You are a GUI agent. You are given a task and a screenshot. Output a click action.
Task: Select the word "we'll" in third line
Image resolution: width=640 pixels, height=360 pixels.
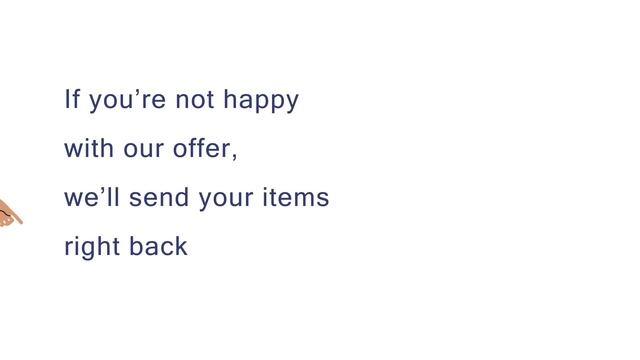pos(92,197)
